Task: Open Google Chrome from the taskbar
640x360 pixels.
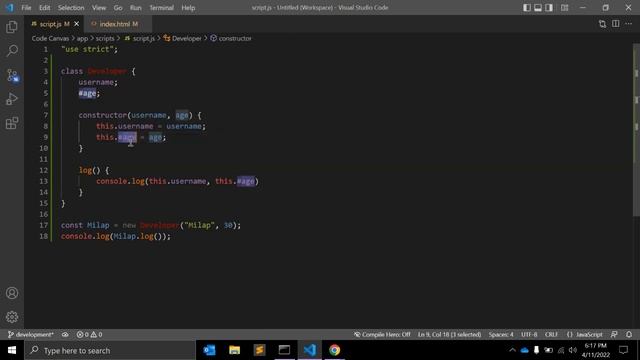Action: 334,350
